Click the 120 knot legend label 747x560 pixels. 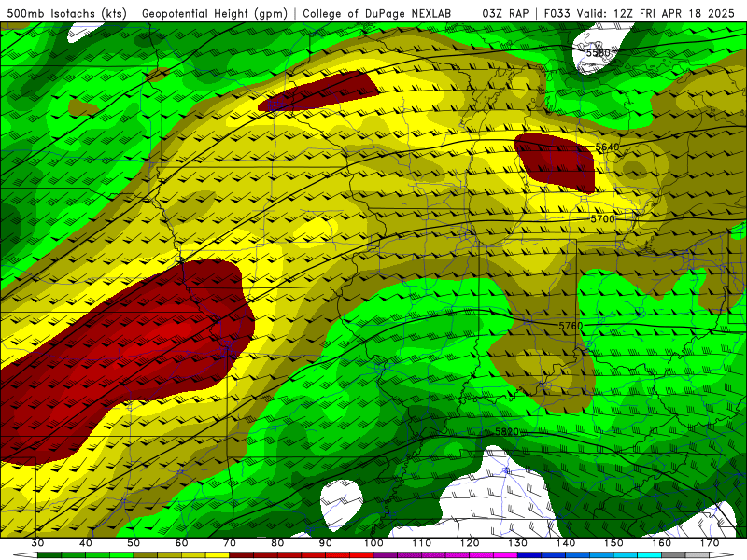[470, 543]
